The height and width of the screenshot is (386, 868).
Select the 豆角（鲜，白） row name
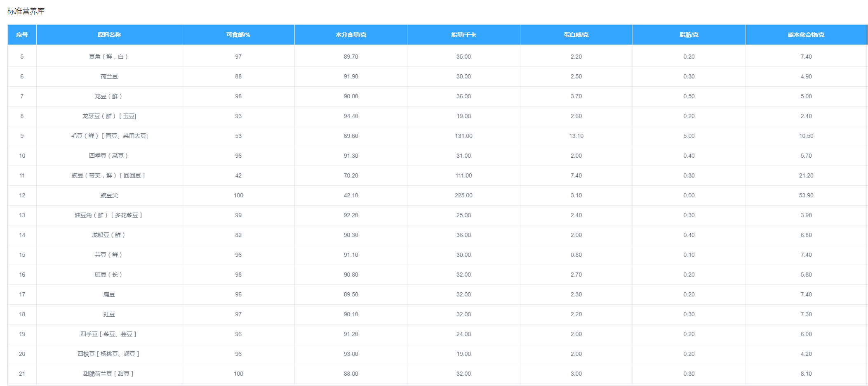(109, 57)
